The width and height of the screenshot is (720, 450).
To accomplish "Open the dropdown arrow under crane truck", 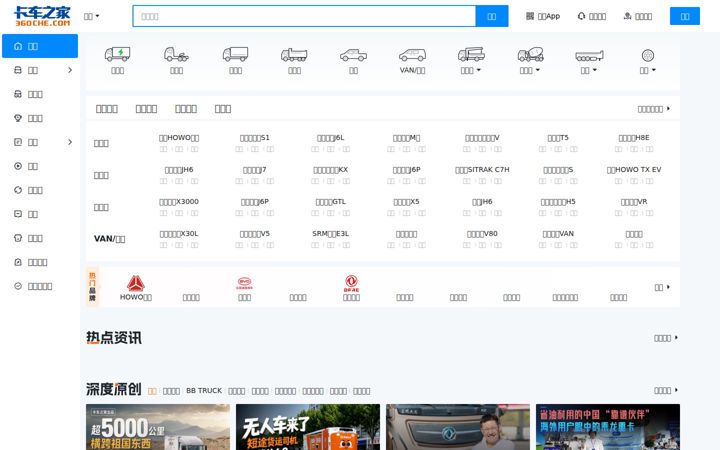I will pos(478,70).
